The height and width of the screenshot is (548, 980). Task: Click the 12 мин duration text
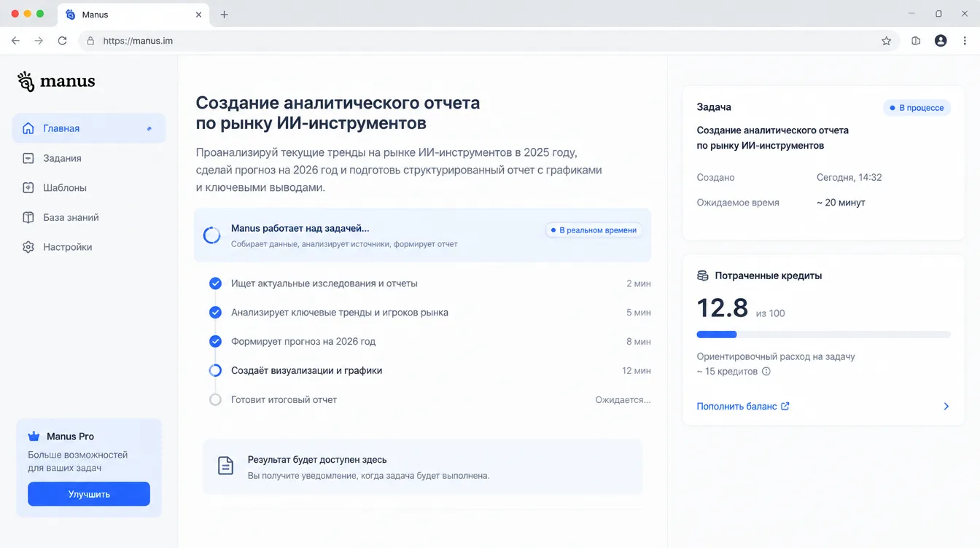tap(637, 370)
